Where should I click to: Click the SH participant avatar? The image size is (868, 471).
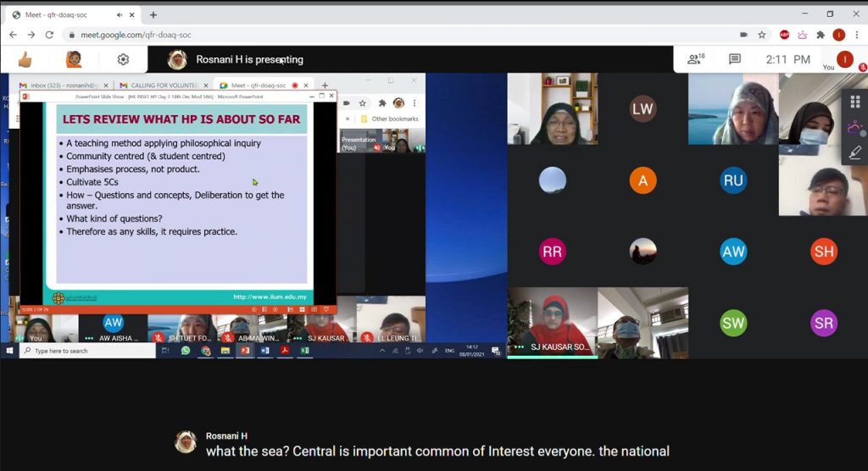point(824,252)
